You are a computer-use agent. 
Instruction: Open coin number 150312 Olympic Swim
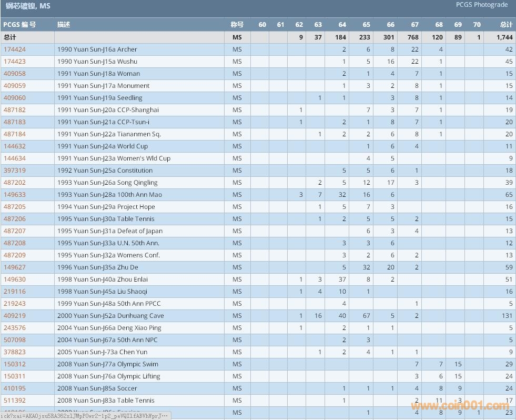pos(15,364)
